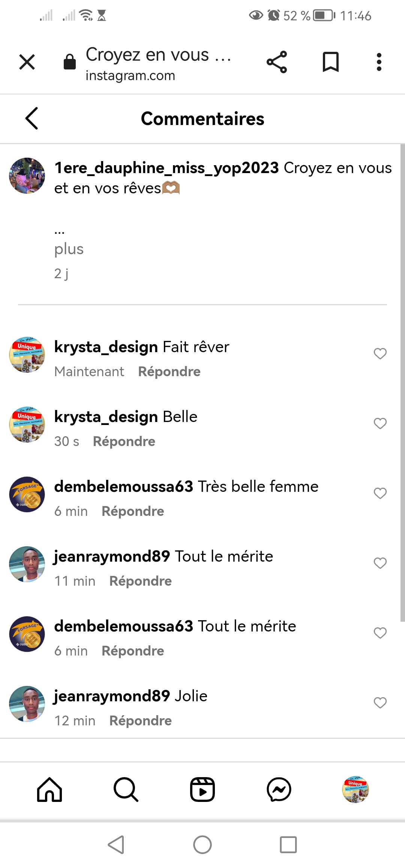Bookmark this page in the browser
This screenshot has width=405, height=868.
click(330, 62)
